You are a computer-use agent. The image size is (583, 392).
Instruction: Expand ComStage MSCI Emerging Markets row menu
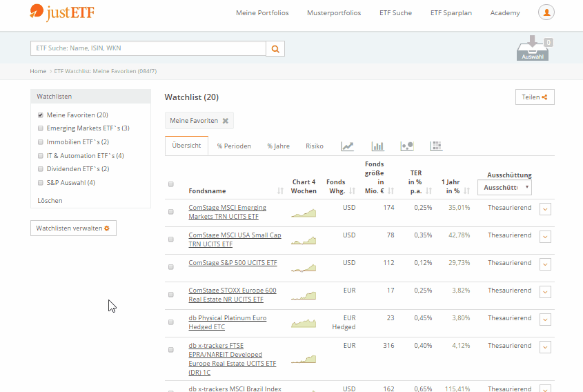pyautogui.click(x=545, y=209)
